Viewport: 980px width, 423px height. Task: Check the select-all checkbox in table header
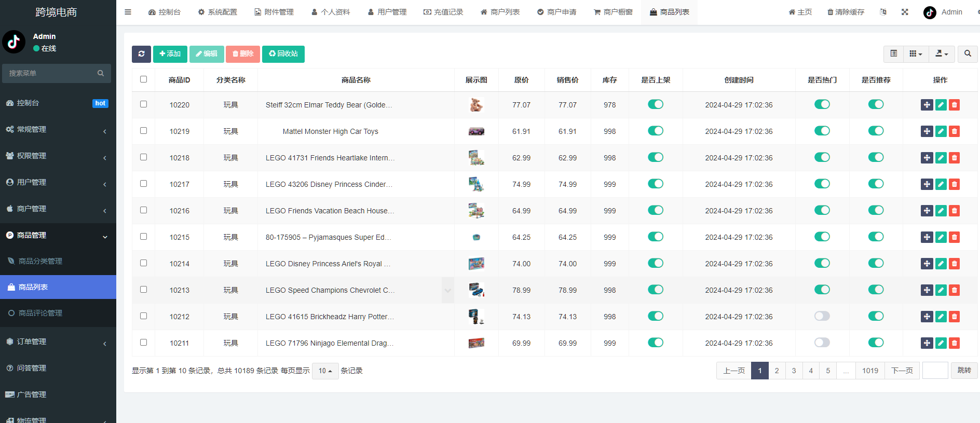point(143,79)
